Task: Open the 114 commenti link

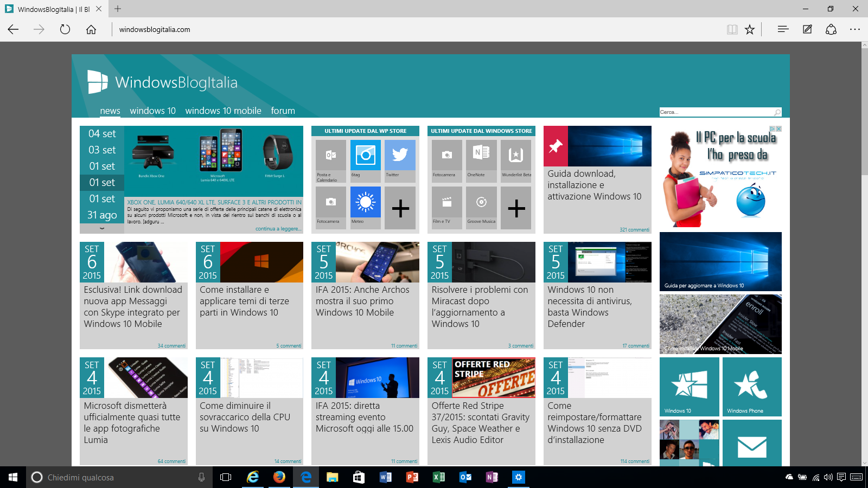Action: click(x=635, y=461)
